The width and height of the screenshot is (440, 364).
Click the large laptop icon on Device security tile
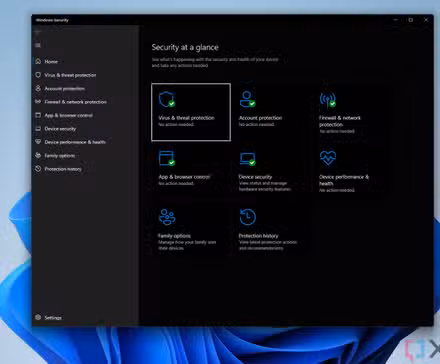click(247, 159)
